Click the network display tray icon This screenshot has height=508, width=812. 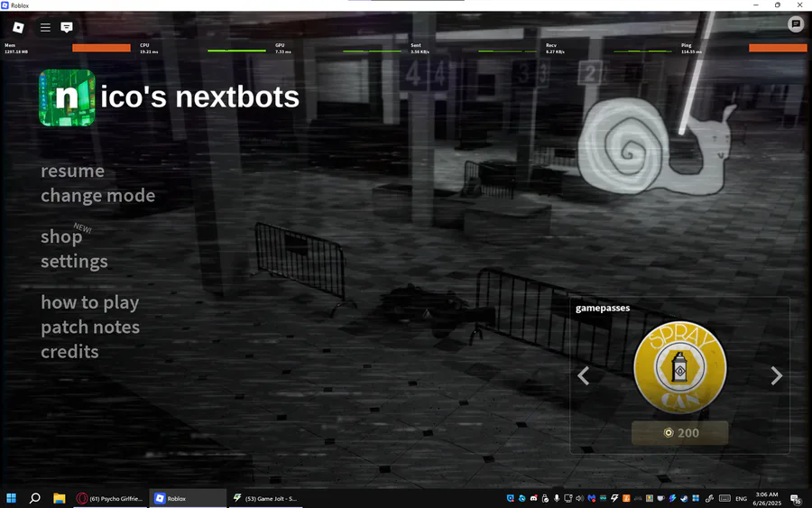[x=568, y=498]
